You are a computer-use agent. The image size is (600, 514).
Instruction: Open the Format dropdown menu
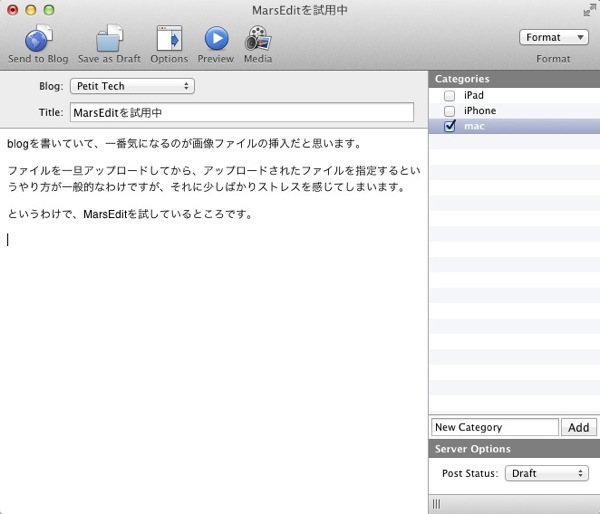pyautogui.click(x=553, y=38)
